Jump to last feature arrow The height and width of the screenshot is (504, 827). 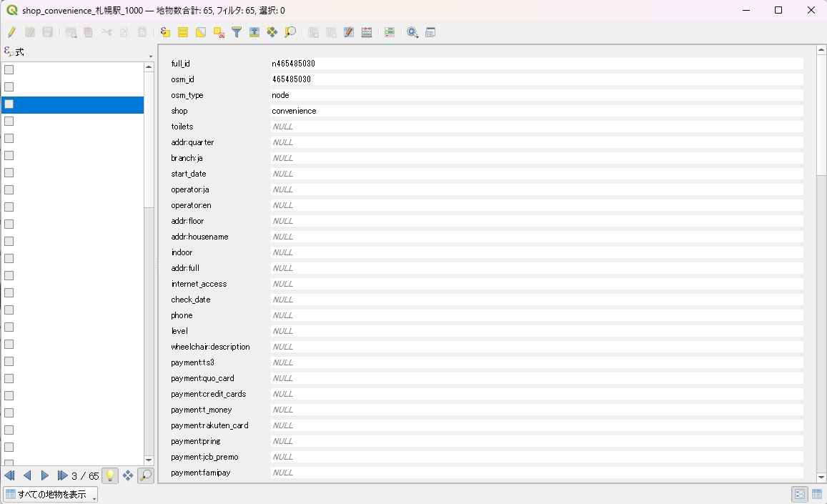(62, 475)
